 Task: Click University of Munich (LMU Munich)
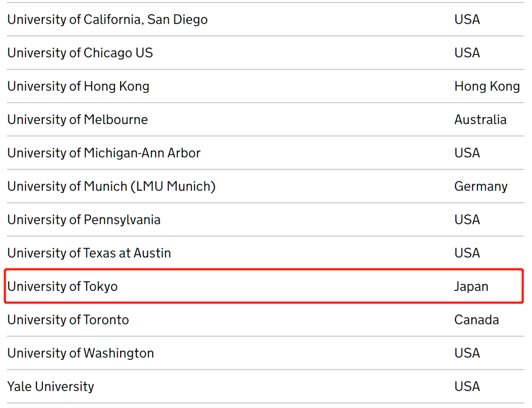pos(111,187)
